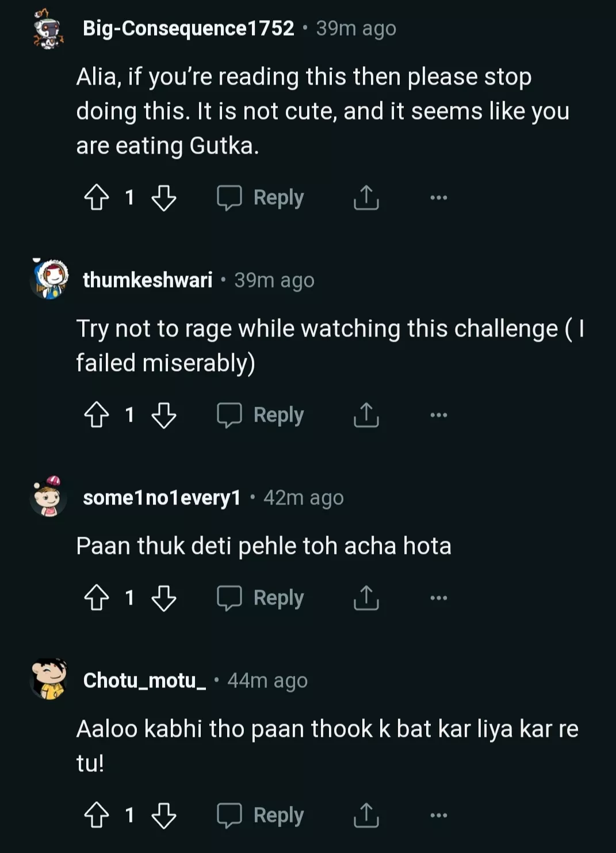Reply to the Chotu_motu_ comment
The image size is (616, 853).
(x=261, y=815)
